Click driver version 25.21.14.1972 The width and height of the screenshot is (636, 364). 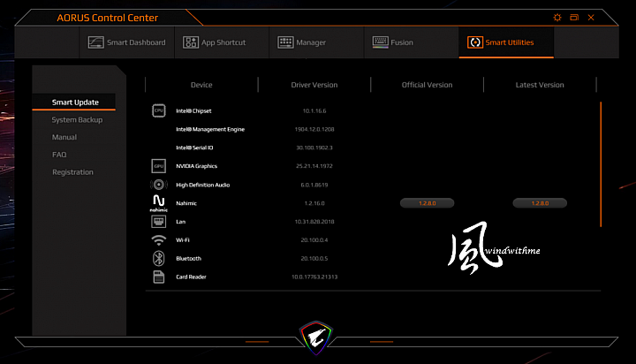click(314, 166)
